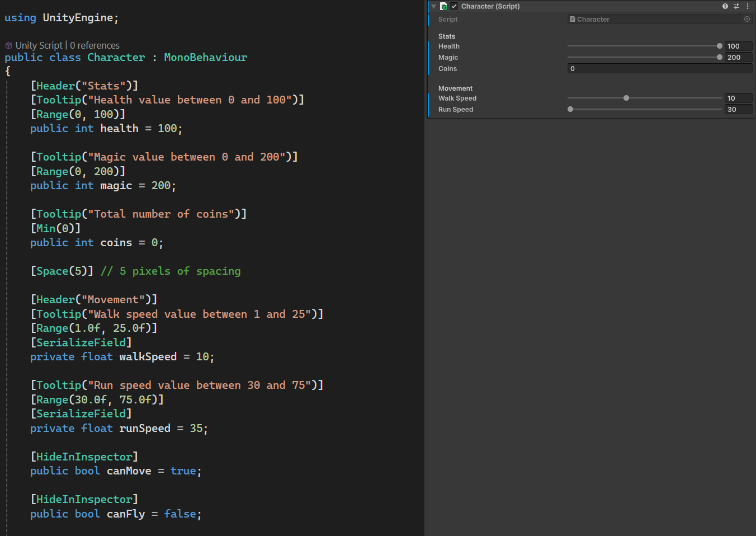This screenshot has height=536, width=756.
Task: Click the Health property label
Action: click(x=449, y=46)
